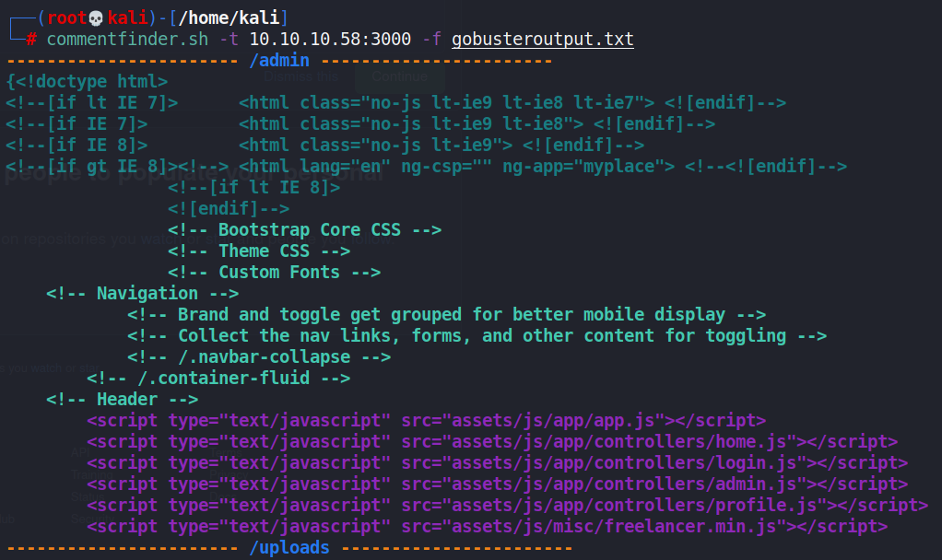The height and width of the screenshot is (560, 942).
Task: Click the '<!--[if lt IE 7]>' comment
Action: coord(92,102)
